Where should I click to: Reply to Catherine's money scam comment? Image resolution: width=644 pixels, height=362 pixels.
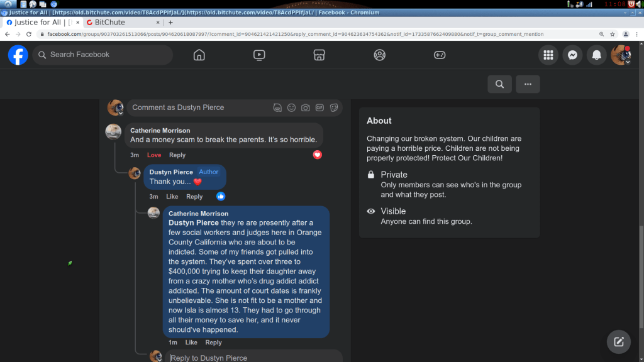177,155
